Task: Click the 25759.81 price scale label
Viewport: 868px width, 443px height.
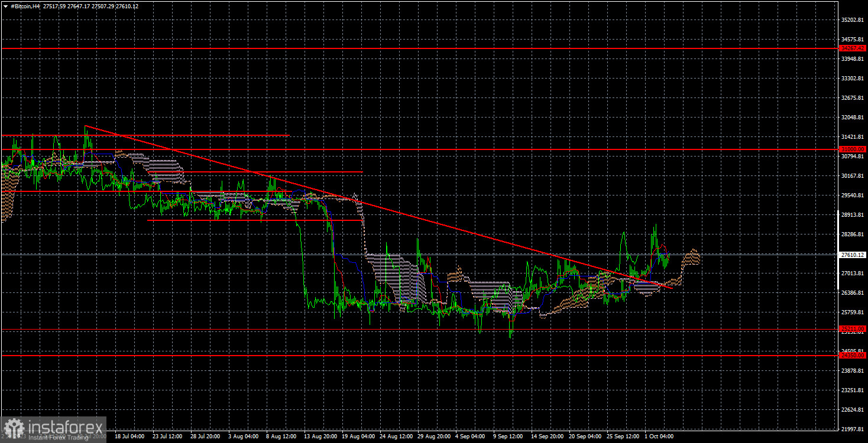Action: pos(853,312)
